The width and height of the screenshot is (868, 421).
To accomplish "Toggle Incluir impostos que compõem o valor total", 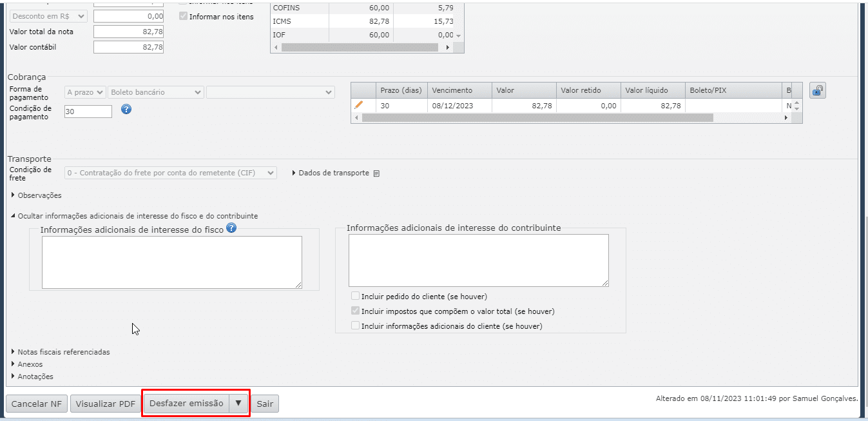I will (355, 311).
